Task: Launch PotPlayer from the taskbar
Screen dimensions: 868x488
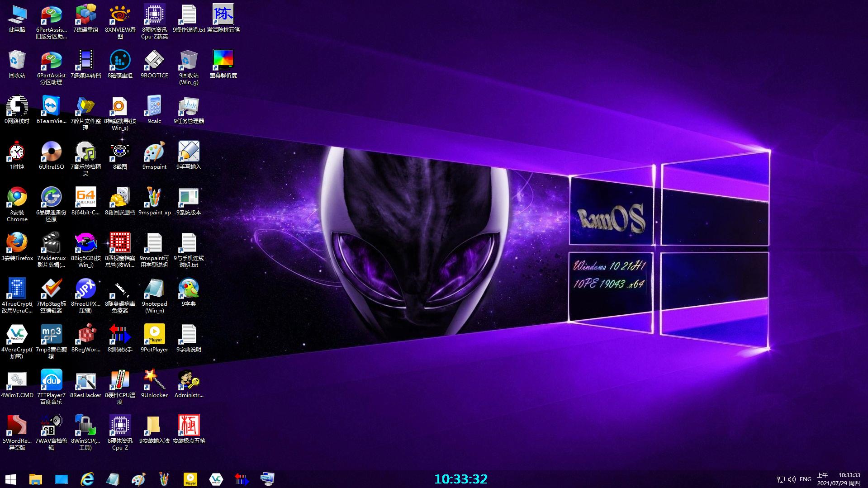Action: 190,479
